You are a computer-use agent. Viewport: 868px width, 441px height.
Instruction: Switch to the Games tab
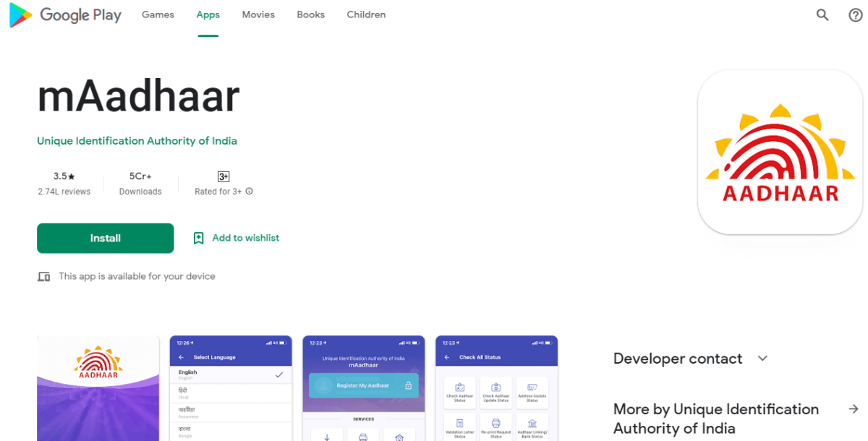pos(158,15)
